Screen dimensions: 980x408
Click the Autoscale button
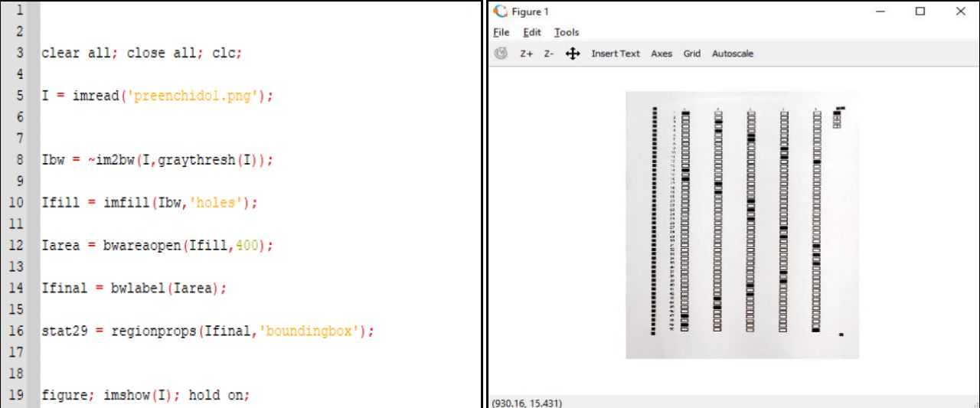tap(732, 54)
